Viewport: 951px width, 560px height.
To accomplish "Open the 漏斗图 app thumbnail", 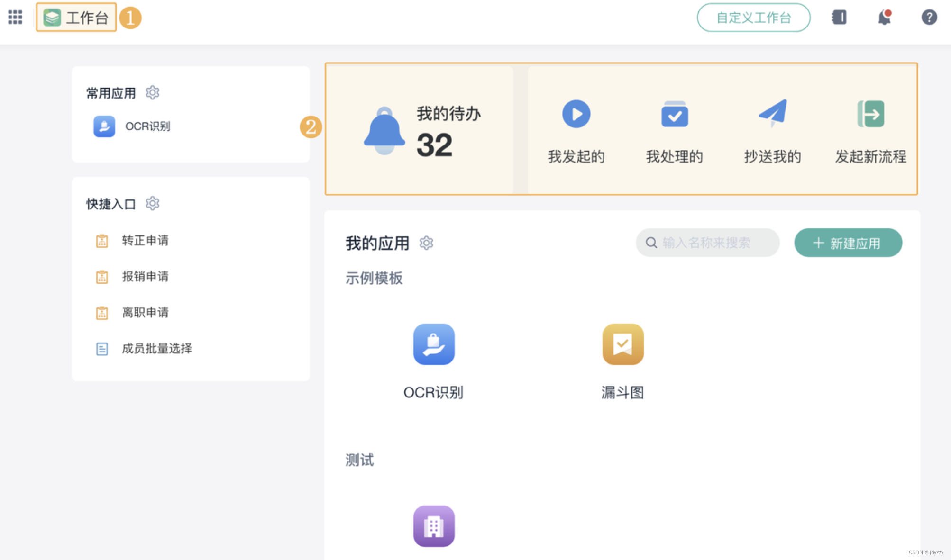I will [622, 344].
